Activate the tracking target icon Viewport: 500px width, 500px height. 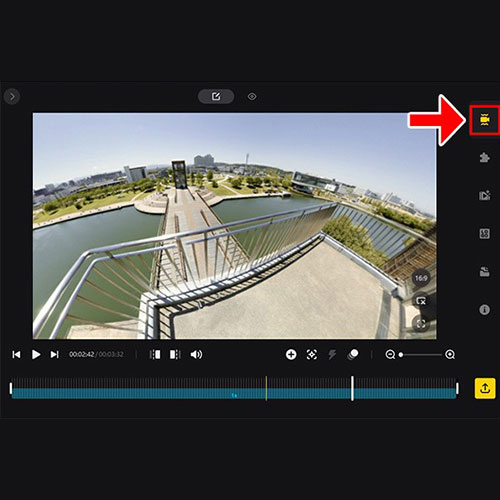tap(312, 354)
